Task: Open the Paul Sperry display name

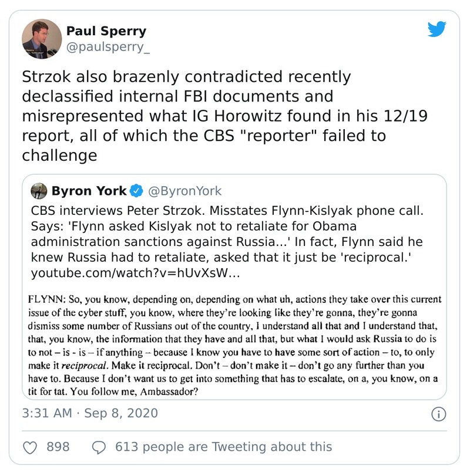Action: (106, 31)
